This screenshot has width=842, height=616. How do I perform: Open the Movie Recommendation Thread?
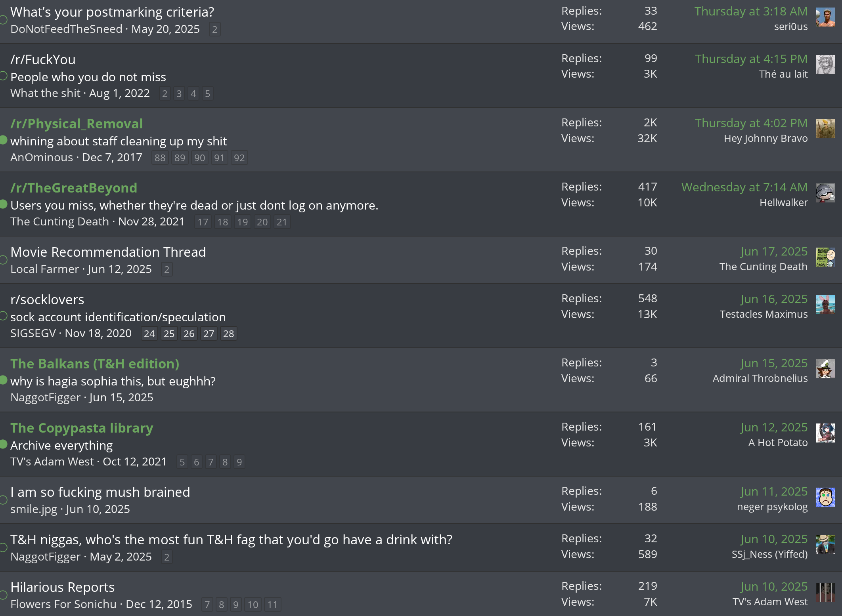click(108, 252)
